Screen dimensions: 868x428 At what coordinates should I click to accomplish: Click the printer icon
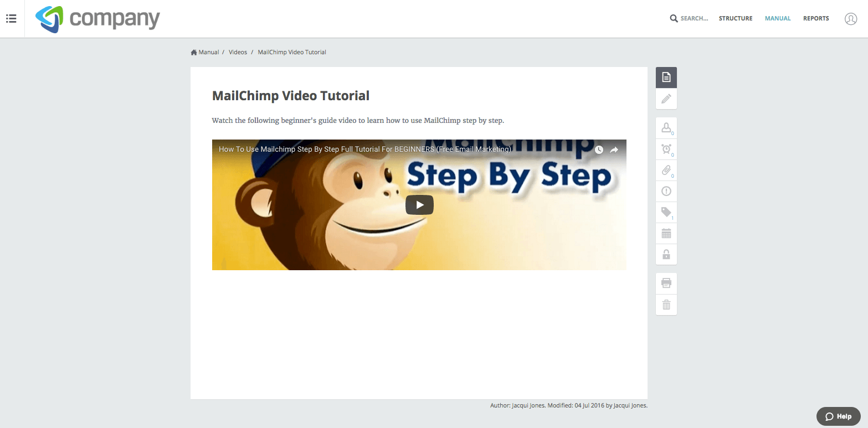coord(666,283)
